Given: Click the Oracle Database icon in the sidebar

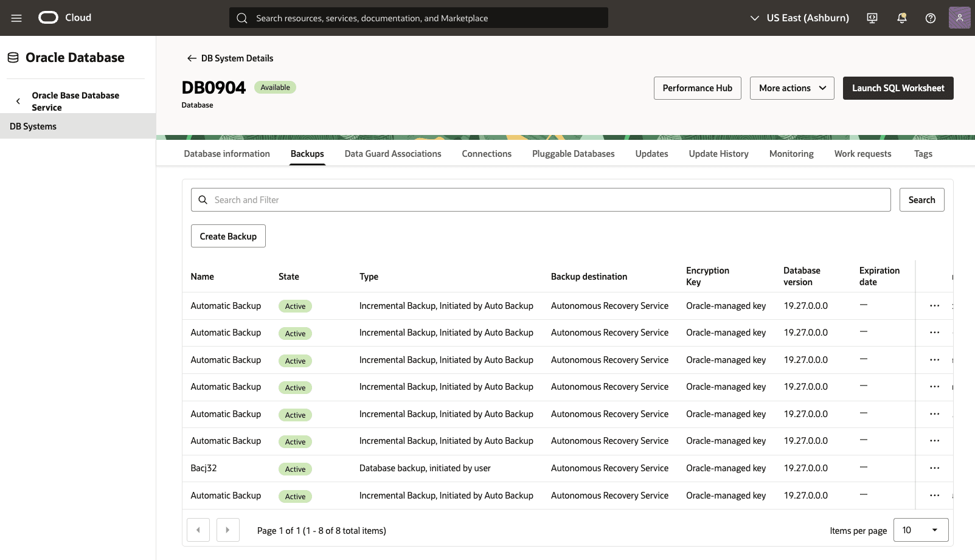Looking at the screenshot, I should (12, 57).
